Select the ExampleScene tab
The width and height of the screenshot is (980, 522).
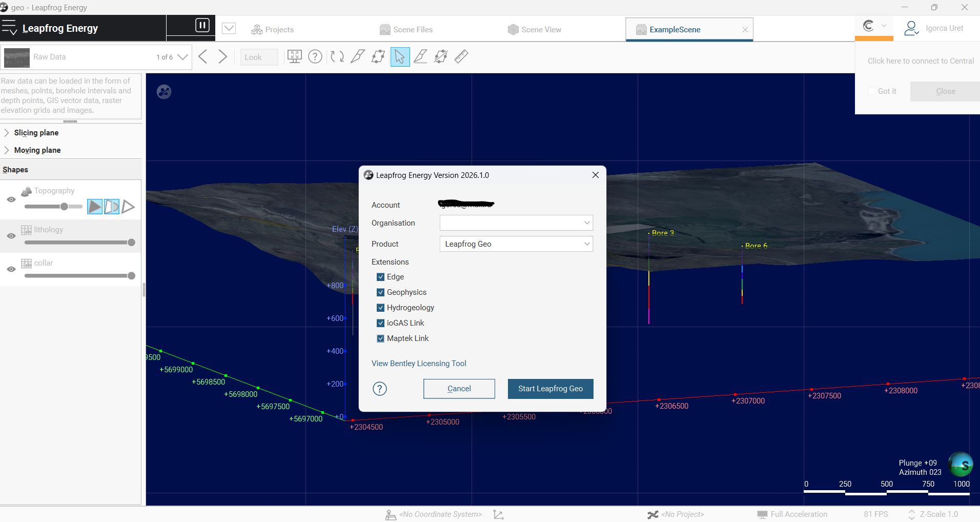(689, 30)
